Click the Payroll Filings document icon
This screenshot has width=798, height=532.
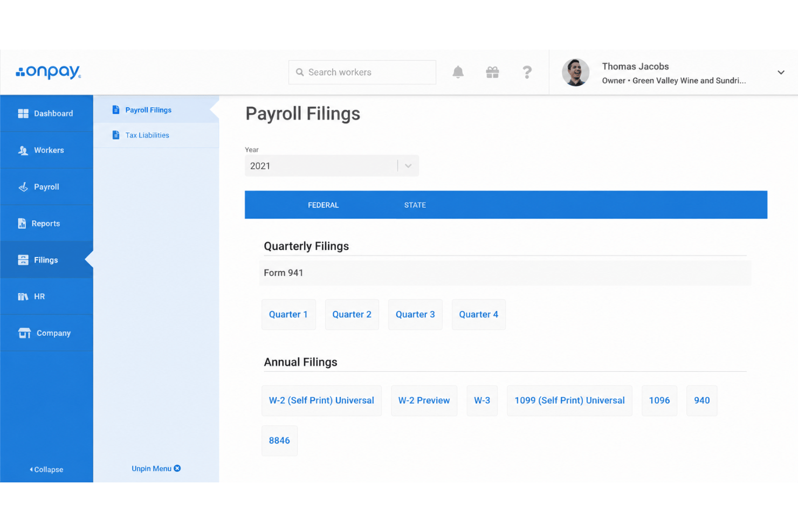[x=116, y=109]
